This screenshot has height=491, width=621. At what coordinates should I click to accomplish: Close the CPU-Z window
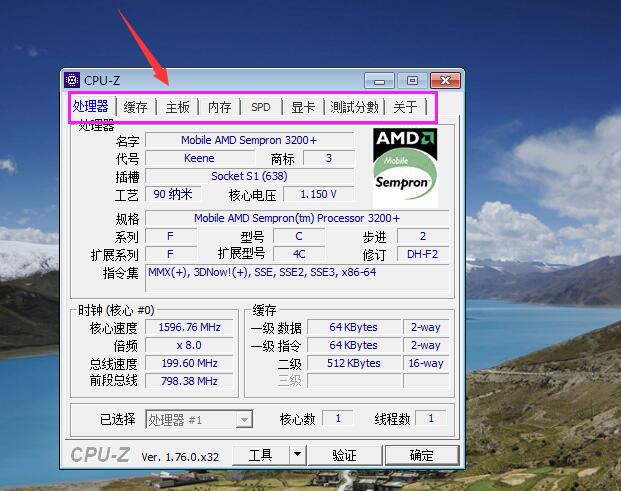click(x=445, y=81)
